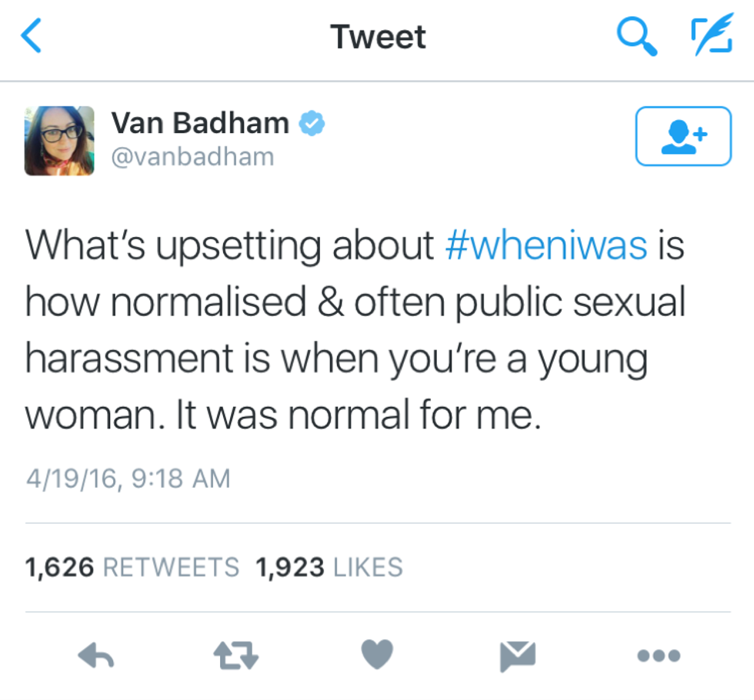Go back using the back arrow
This screenshot has height=700, width=754.
31,36
